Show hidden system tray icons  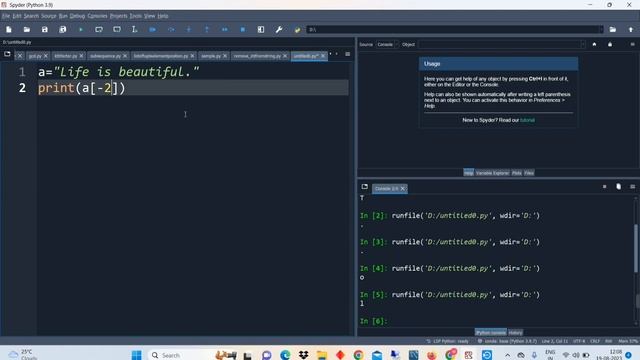pos(507,355)
